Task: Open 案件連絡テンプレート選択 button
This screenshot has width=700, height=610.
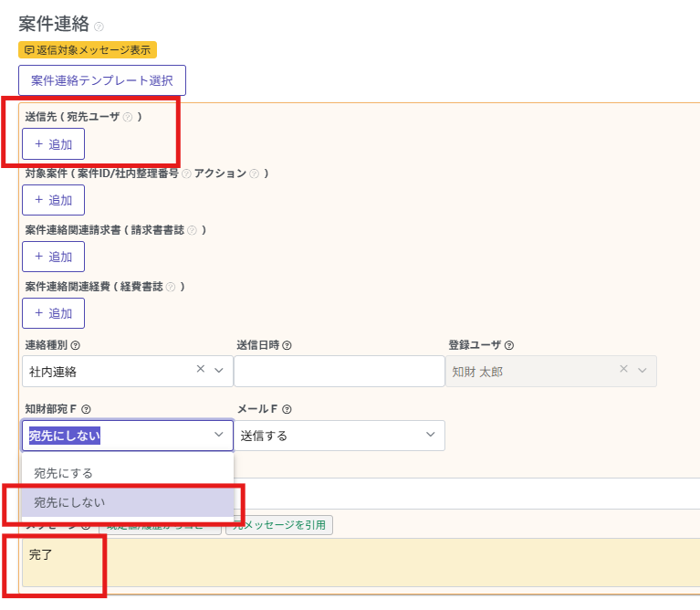Action: [x=102, y=80]
